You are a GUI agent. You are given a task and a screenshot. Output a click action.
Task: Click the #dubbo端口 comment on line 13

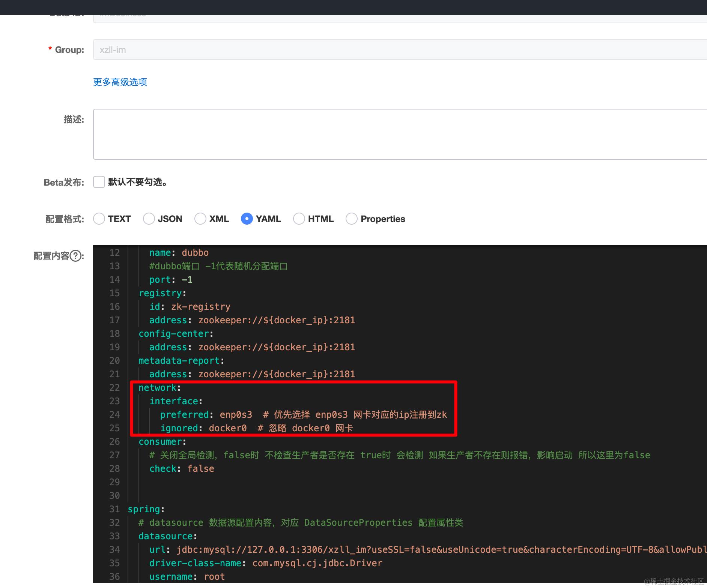218,266
